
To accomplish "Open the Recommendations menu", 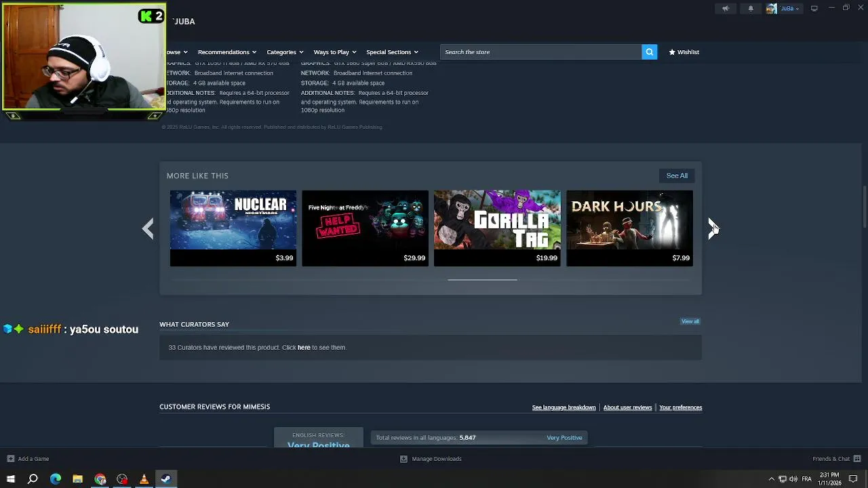I will coord(226,52).
